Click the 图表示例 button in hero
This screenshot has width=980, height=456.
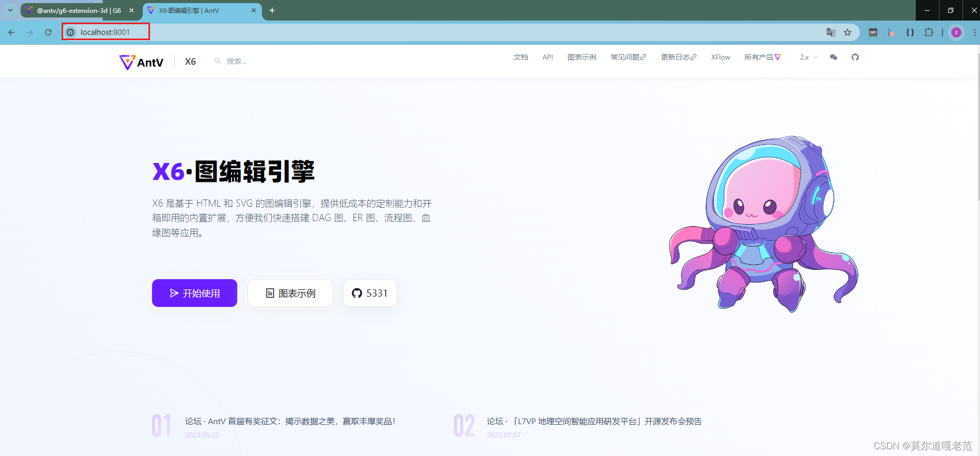tap(290, 293)
